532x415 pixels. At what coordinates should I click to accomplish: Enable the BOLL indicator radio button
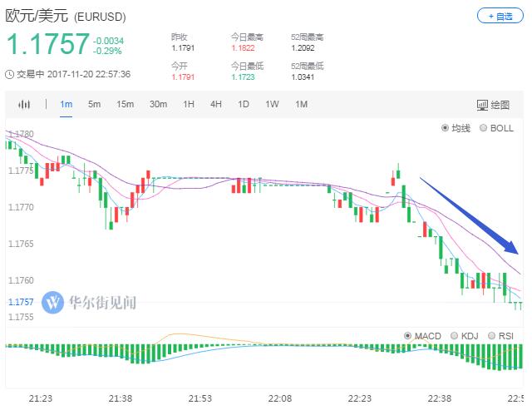coord(483,128)
